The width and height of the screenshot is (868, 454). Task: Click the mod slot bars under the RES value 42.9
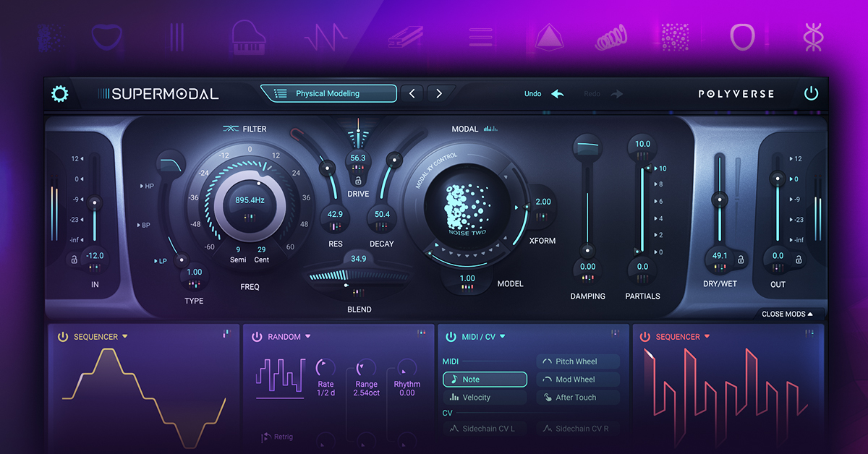click(x=335, y=226)
